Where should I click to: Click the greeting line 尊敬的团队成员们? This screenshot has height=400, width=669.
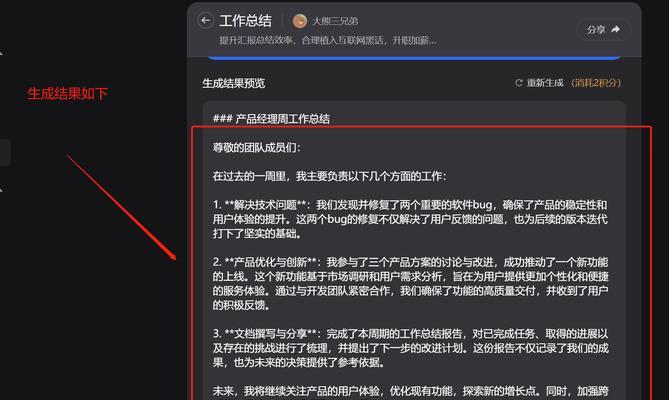coord(256,148)
